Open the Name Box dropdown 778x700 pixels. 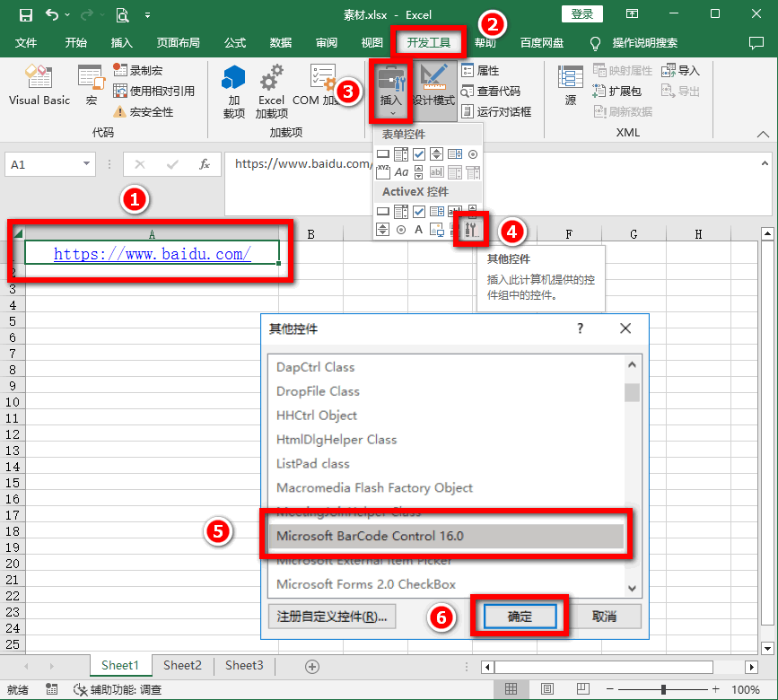tap(86, 164)
